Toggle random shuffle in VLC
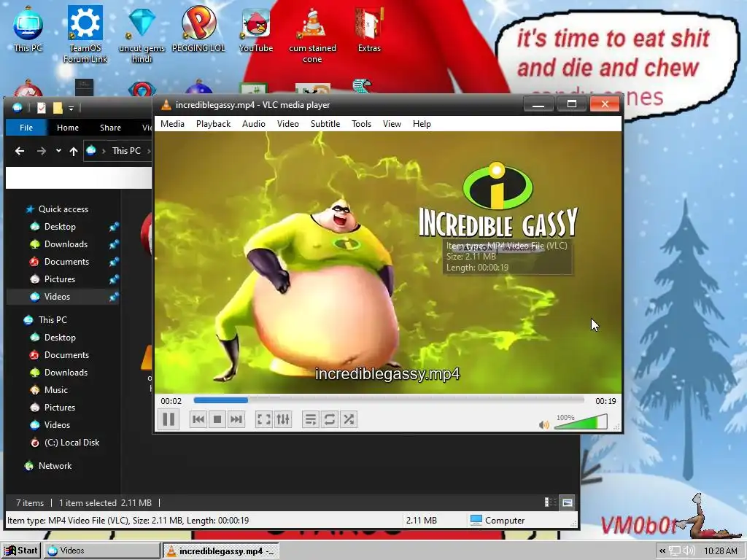Viewport: 747px width, 560px height. click(x=349, y=419)
